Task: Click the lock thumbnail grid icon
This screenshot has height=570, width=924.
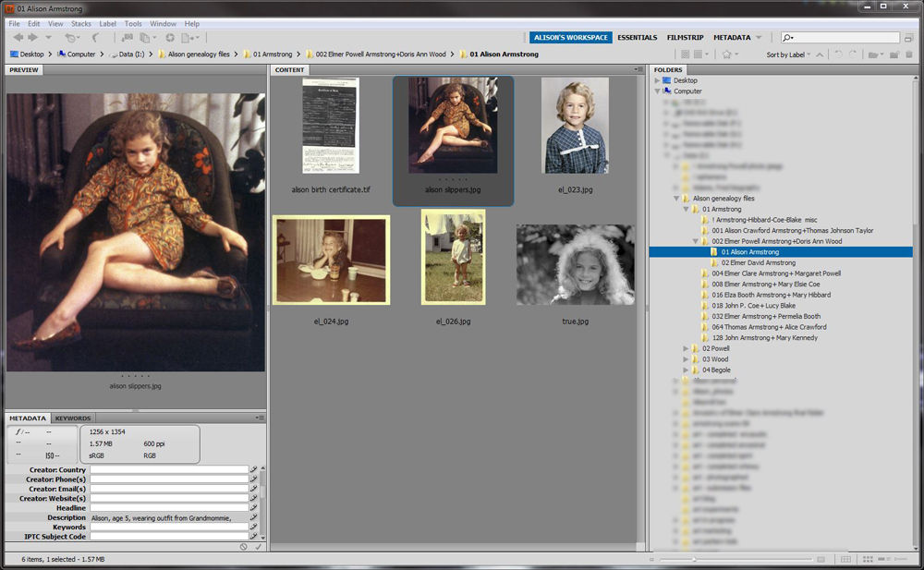Action: (845, 560)
